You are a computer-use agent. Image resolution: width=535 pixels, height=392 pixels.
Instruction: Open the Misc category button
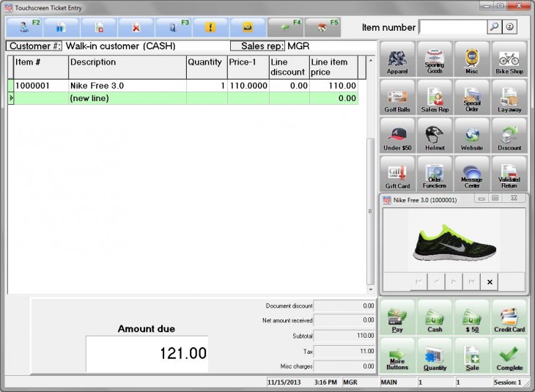(472, 59)
